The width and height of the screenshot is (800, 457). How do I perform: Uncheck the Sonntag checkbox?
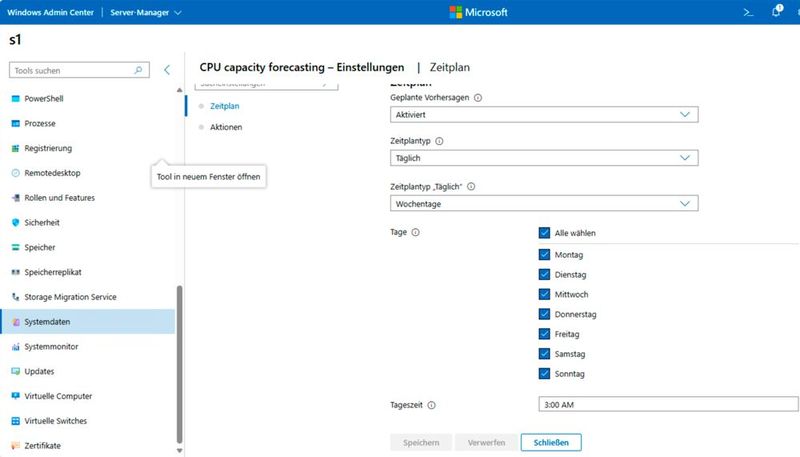544,374
